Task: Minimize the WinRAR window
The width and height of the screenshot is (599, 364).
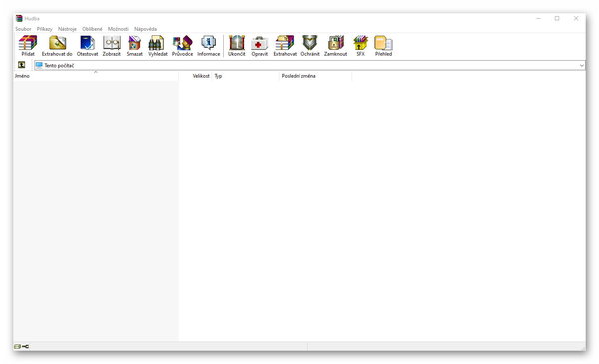Action: [539, 18]
